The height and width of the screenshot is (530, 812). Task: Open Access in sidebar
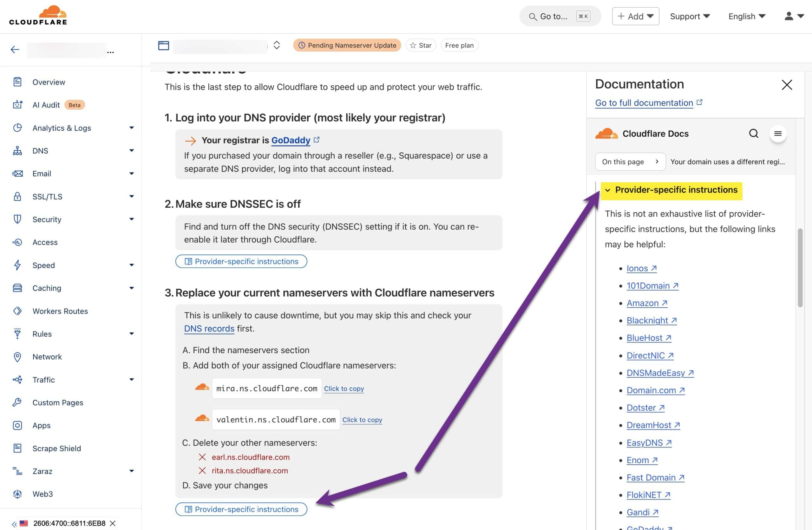point(45,242)
